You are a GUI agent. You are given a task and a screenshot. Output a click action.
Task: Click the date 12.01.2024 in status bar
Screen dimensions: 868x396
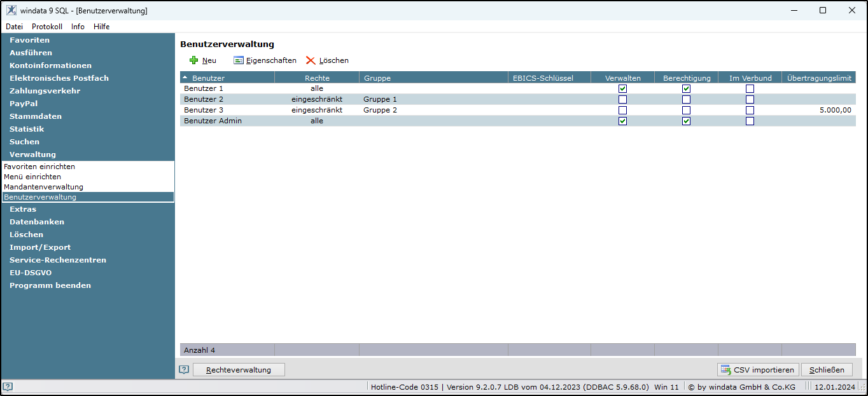[835, 386]
